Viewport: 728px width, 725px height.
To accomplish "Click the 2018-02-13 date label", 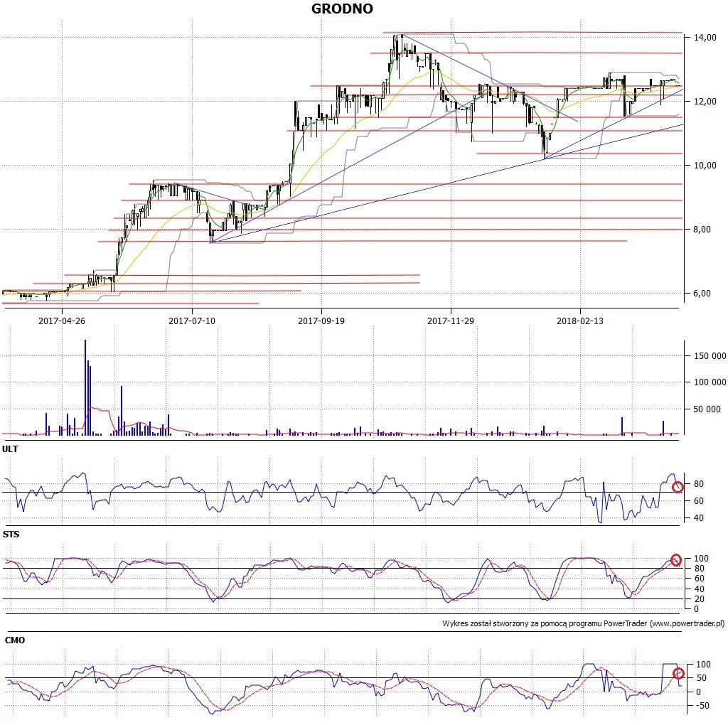I will click(580, 321).
